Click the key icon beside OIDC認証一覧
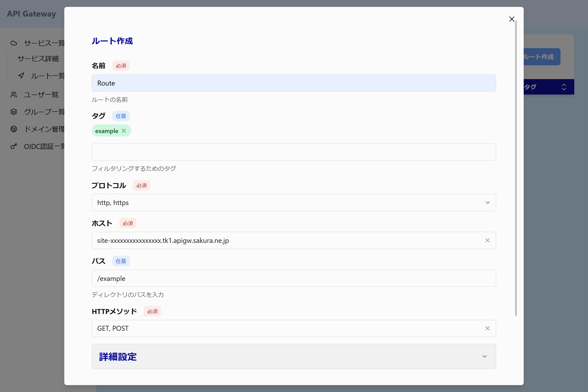 [x=14, y=146]
